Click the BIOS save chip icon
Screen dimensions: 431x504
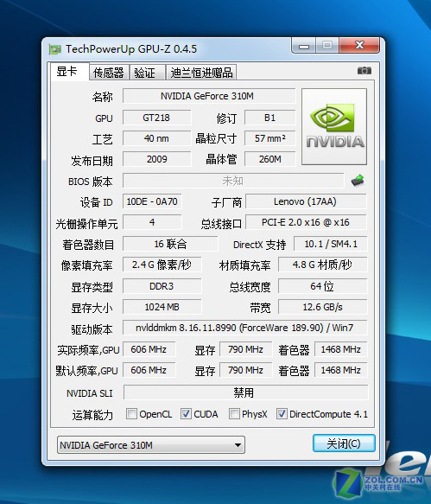358,181
